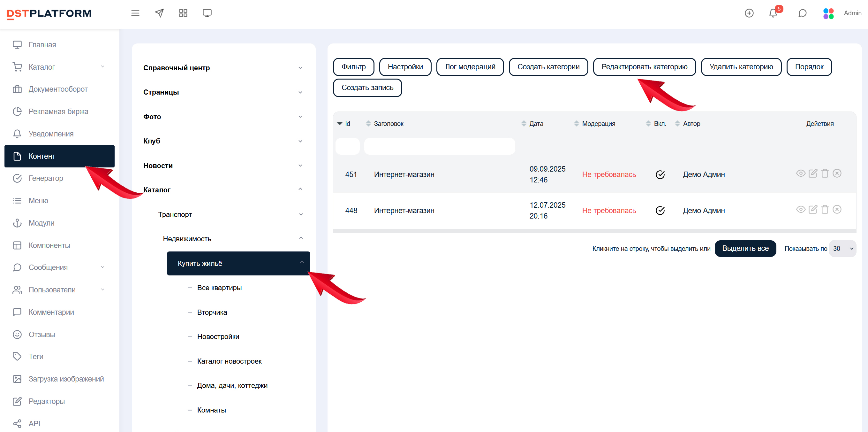Click the plus circle icon in header

point(749,13)
